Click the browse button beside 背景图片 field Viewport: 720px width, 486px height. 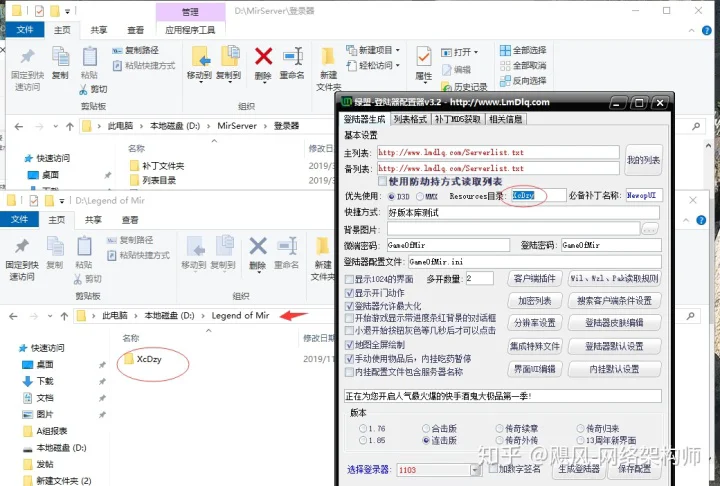click(649, 229)
